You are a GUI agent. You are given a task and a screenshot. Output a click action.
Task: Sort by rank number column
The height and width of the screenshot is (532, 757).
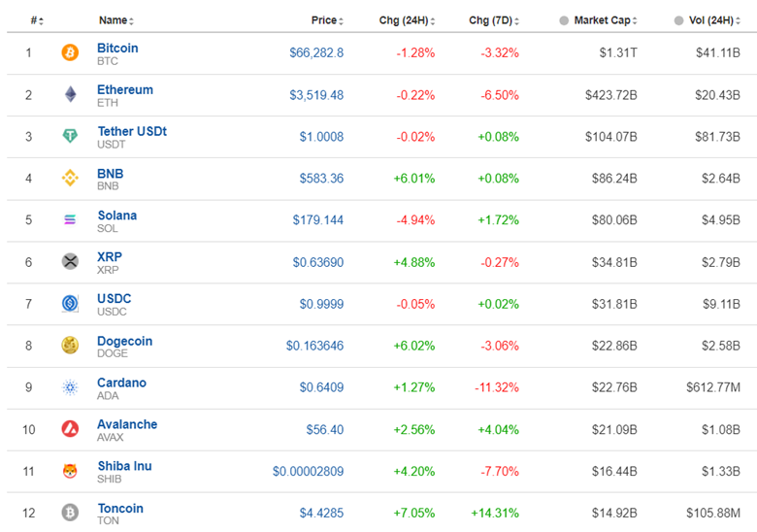37,20
